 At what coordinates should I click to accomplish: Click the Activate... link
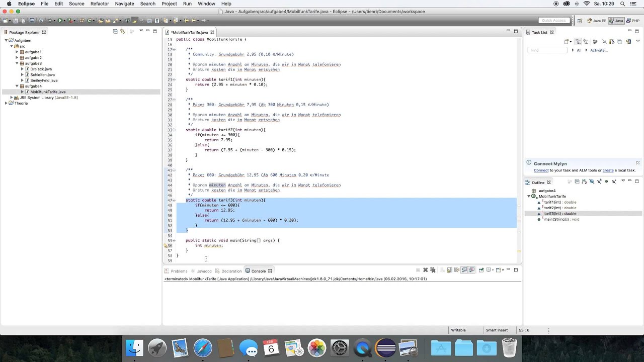[599, 50]
